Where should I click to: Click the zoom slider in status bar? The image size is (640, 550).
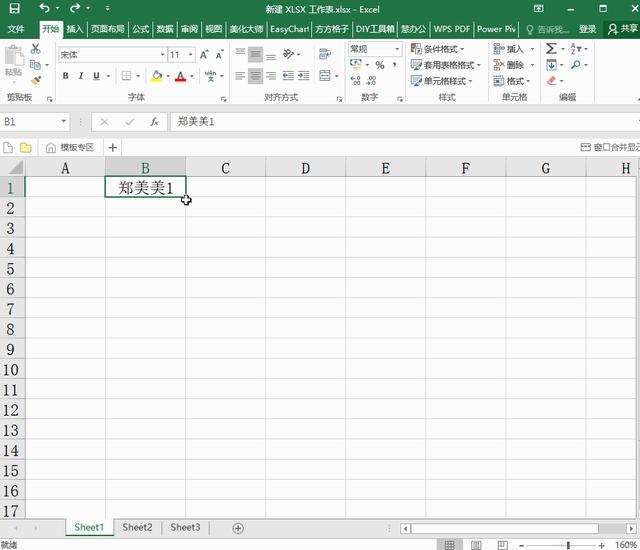(x=568, y=544)
